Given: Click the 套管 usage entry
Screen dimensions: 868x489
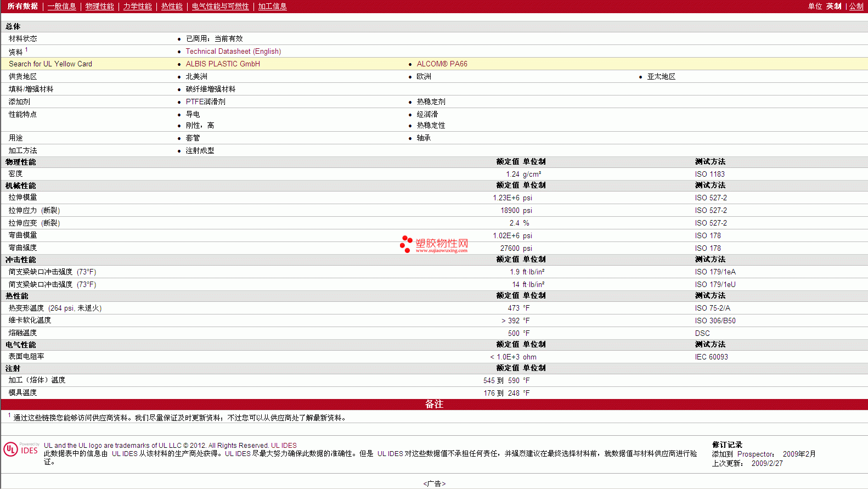Looking at the screenshot, I should point(193,138).
